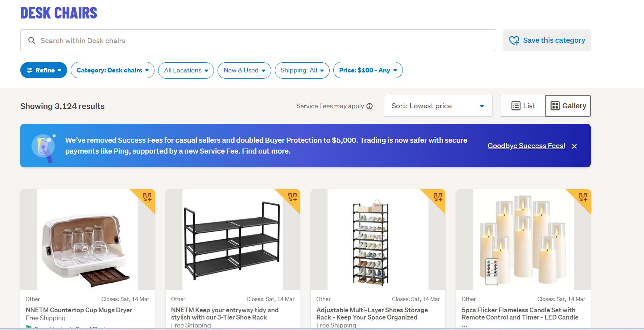Watchlist the Multi-Layer Shoes Storage Rack
The width and height of the screenshot is (644, 330).
pos(438,197)
